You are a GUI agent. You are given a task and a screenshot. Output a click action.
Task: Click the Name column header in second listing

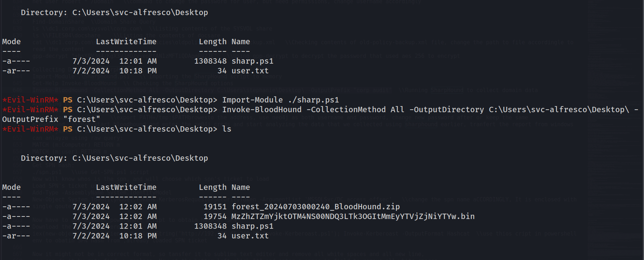coord(241,187)
